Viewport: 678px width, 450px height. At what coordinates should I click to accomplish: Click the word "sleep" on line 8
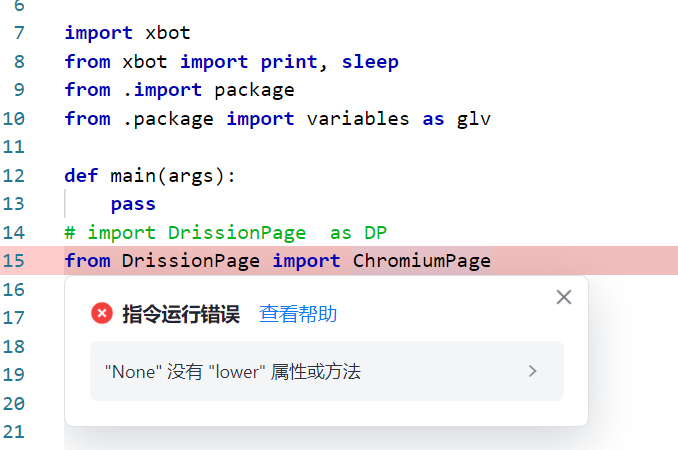point(370,61)
